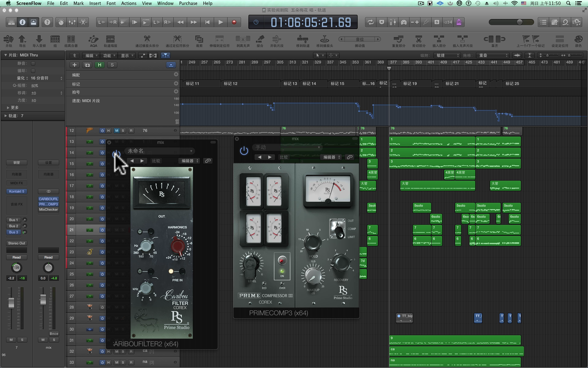Open the Library panel icon
588x368 pixels.
click(x=11, y=22)
